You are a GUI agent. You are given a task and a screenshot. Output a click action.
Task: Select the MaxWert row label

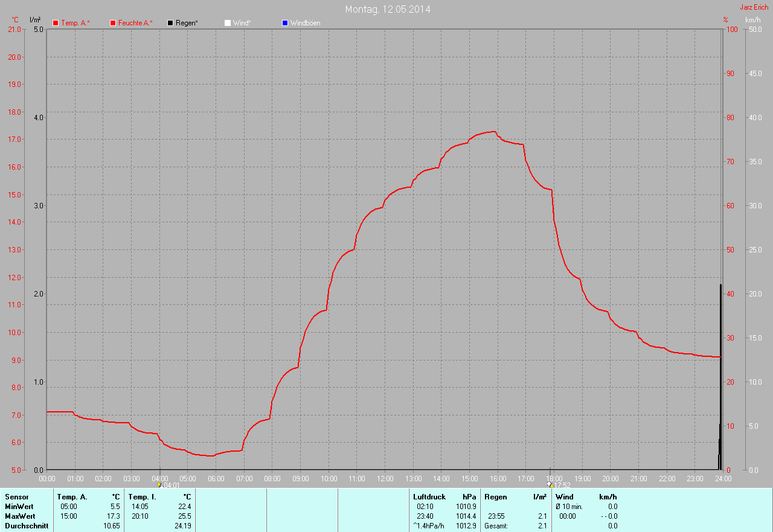click(x=20, y=516)
